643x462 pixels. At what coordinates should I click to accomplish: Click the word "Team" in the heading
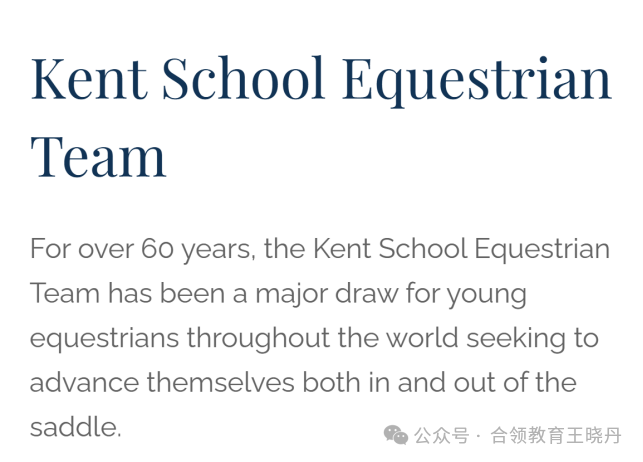pos(98,157)
